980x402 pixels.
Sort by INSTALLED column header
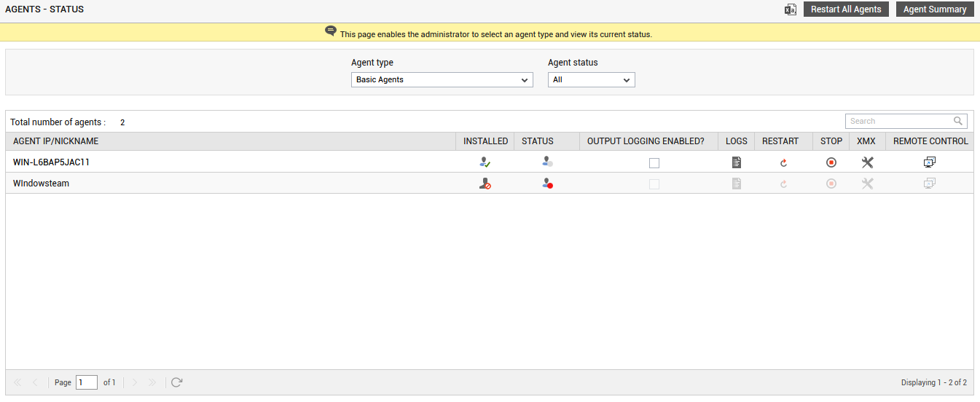tap(485, 141)
